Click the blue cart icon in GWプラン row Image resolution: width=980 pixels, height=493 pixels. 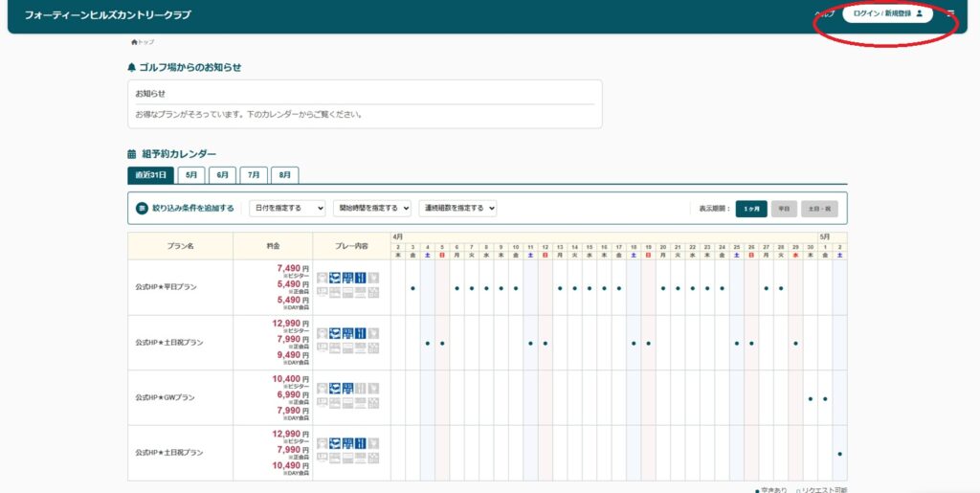(335, 389)
